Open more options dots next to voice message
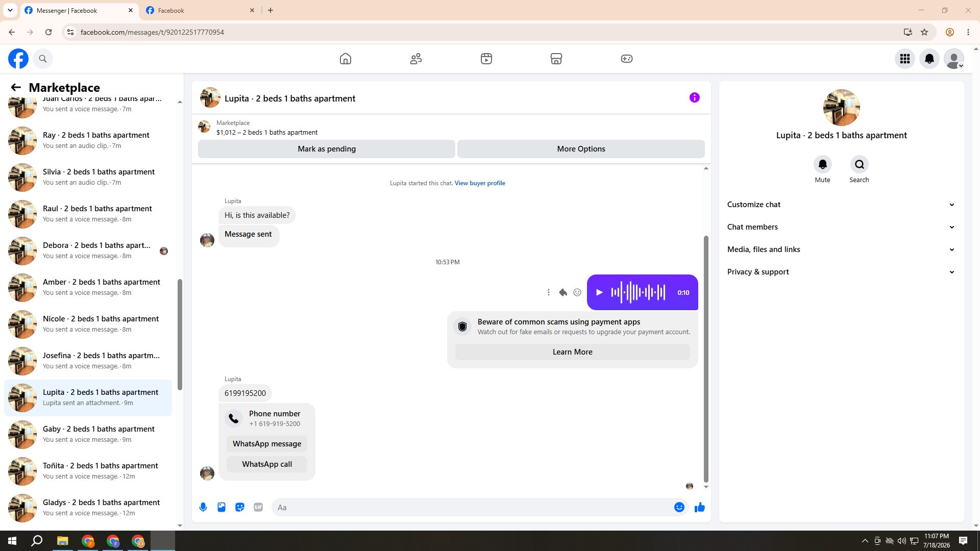Image resolution: width=980 pixels, height=551 pixels. [549, 292]
